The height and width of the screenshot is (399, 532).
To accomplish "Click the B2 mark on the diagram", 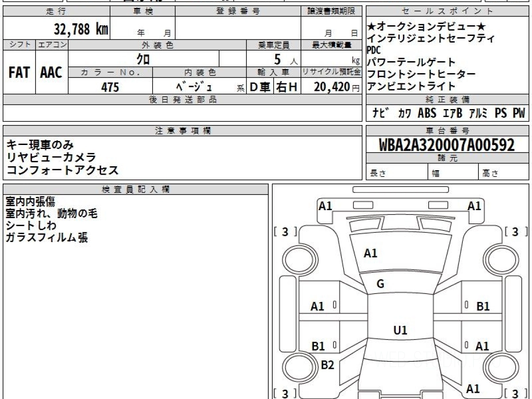I will [327, 365].
